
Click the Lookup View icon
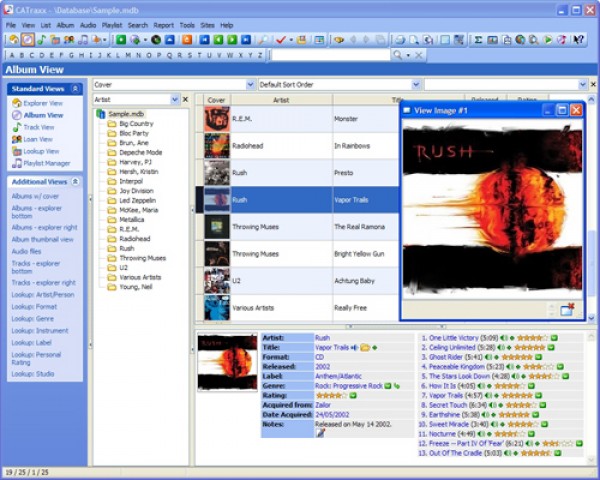click(x=16, y=151)
